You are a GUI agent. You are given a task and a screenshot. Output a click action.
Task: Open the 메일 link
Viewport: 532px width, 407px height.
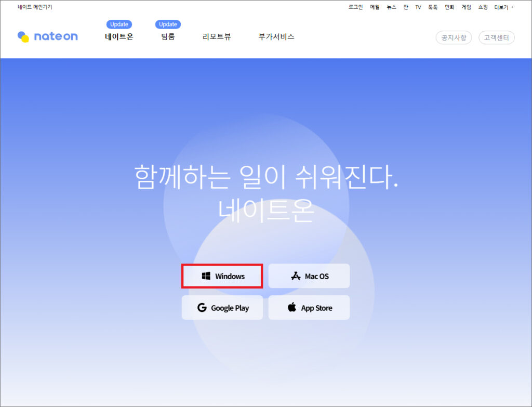[375, 7]
